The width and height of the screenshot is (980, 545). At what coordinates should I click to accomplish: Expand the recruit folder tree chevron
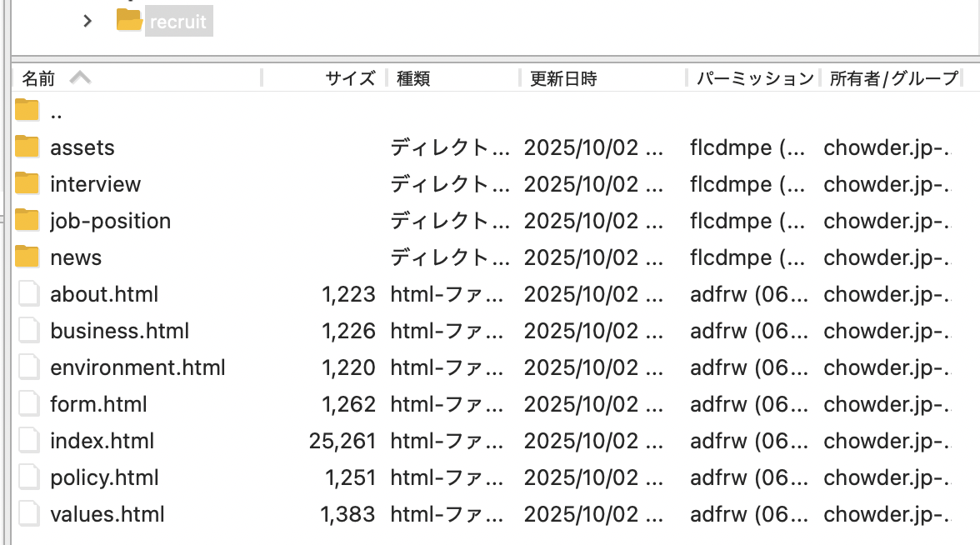click(87, 21)
